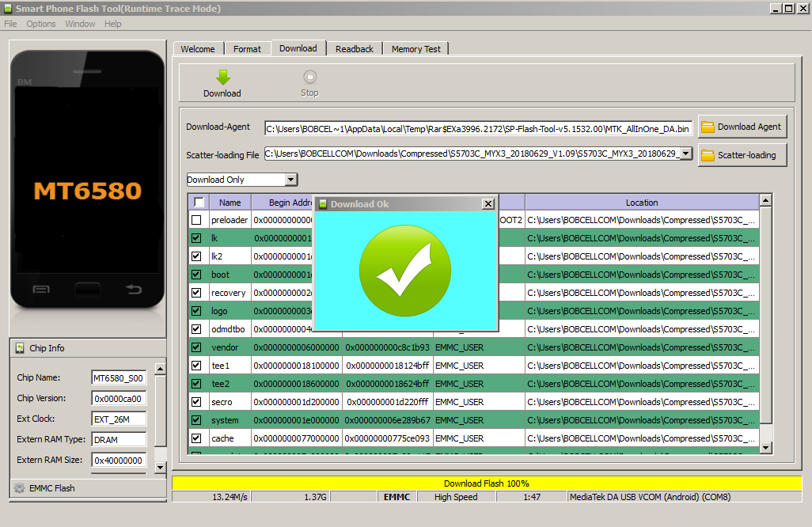This screenshot has height=527, width=812.
Task: Click the Stop icon in the toolbar
Action: point(309,77)
